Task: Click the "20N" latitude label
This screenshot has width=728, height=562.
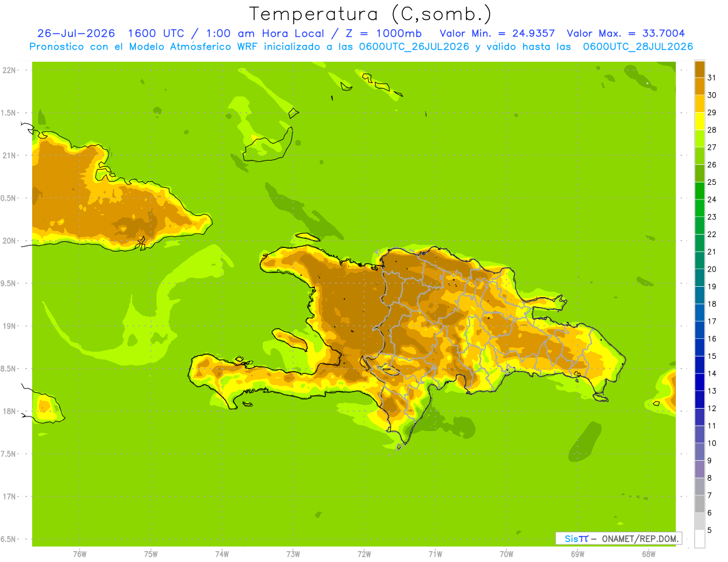Action: 10,241
